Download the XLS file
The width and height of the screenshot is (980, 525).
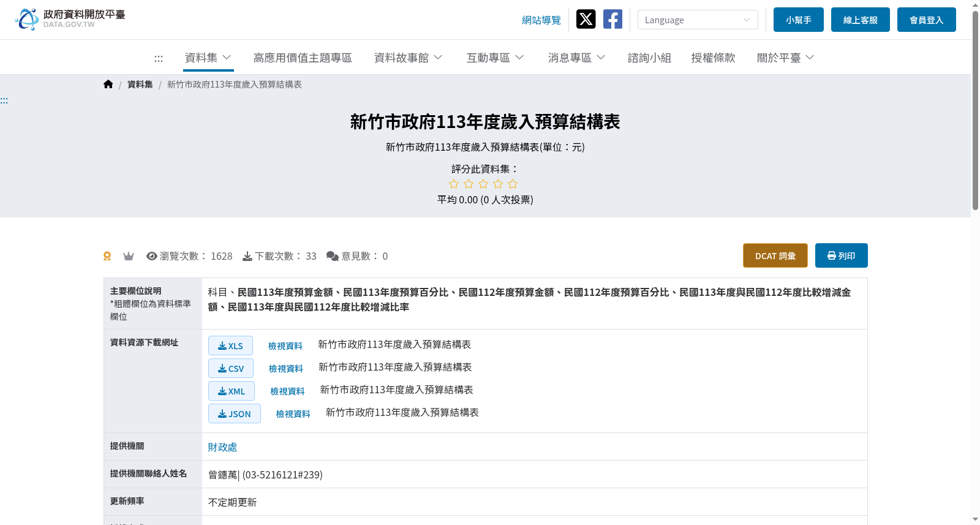[230, 346]
